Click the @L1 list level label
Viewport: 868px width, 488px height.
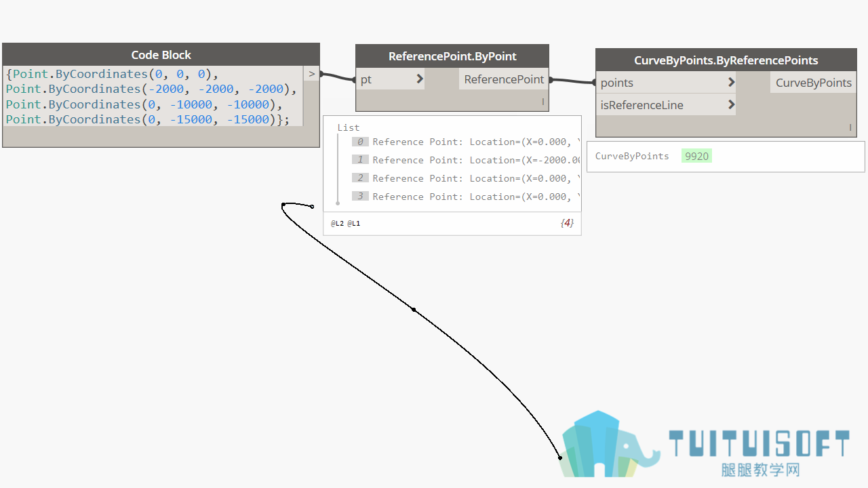click(353, 223)
